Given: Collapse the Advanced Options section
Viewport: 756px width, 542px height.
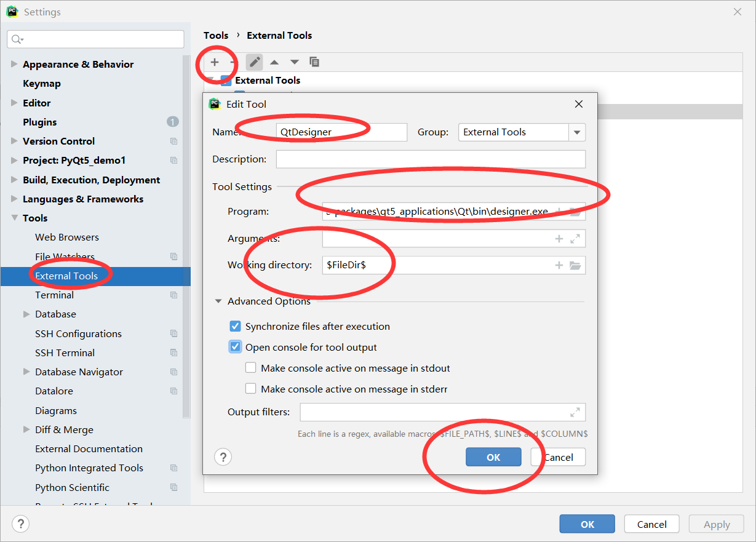Looking at the screenshot, I should [x=218, y=301].
